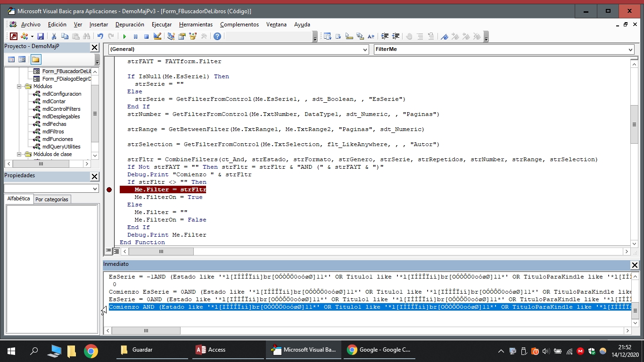Image resolution: width=644 pixels, height=362 pixels.
Task: Click the Break pause icon
Action: (x=135, y=36)
